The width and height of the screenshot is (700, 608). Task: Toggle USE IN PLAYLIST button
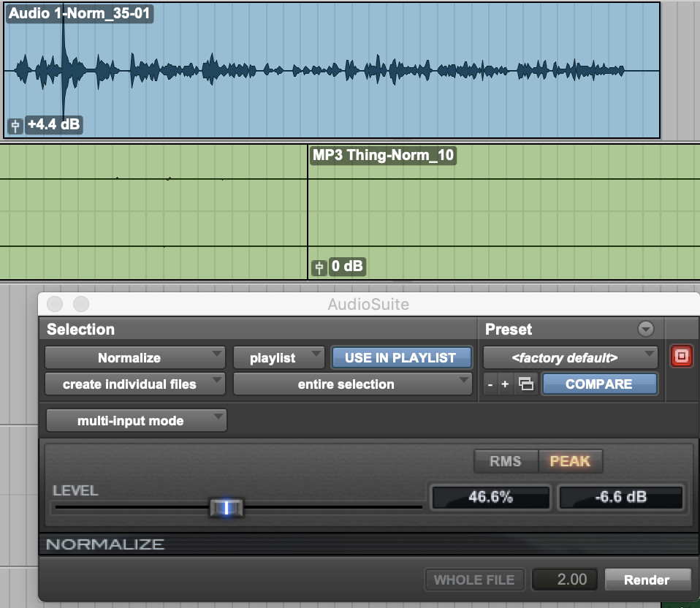[x=400, y=358]
